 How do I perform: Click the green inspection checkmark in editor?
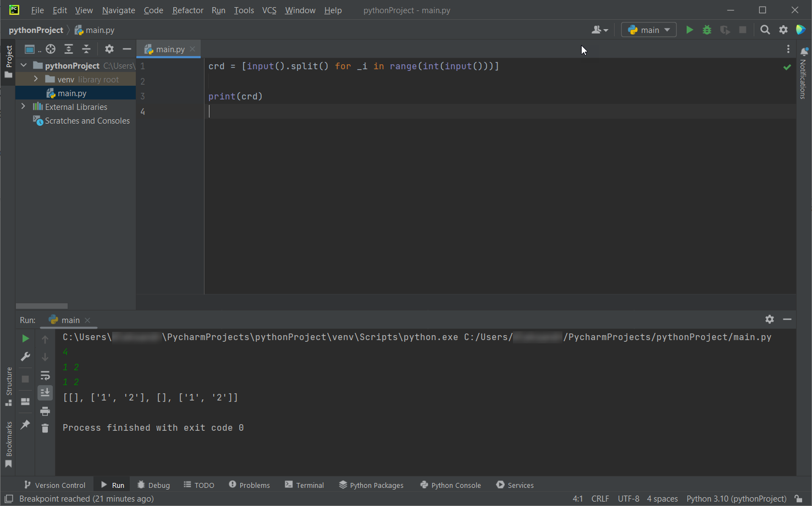point(787,67)
